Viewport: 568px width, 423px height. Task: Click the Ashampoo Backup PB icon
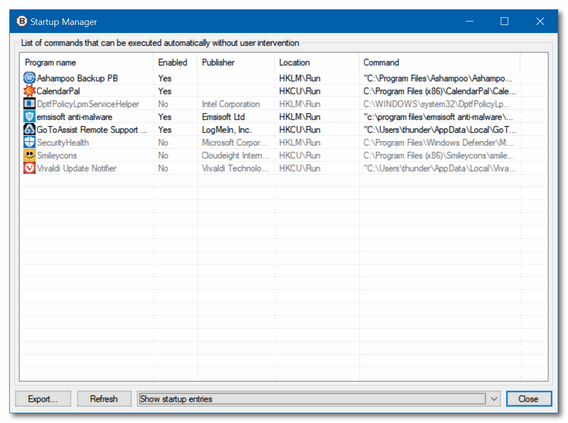coord(29,78)
